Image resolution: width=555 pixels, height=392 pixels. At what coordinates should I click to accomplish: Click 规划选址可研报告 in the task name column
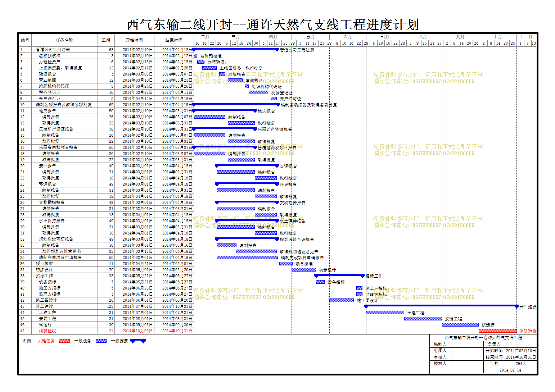tap(56, 239)
